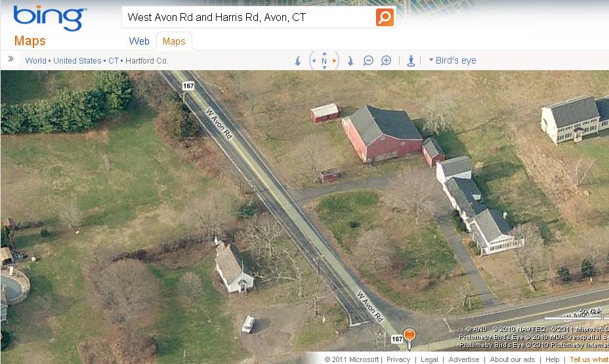Activate the Streetside person icon

click(x=411, y=61)
